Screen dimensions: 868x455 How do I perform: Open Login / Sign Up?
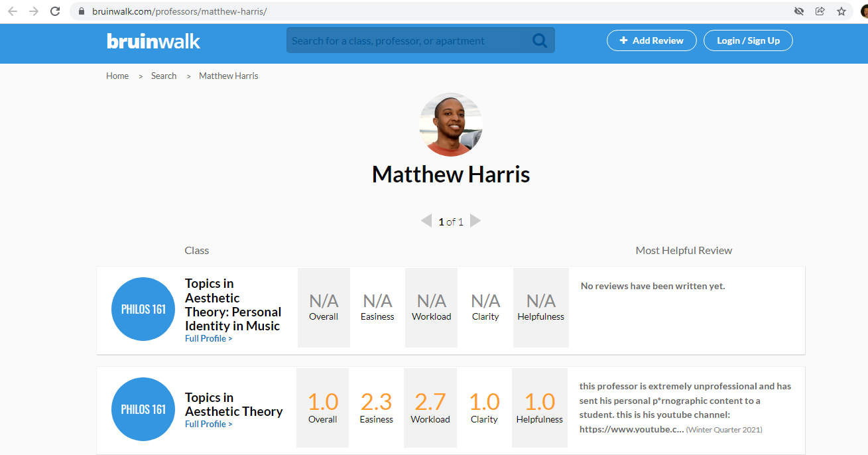click(x=748, y=40)
